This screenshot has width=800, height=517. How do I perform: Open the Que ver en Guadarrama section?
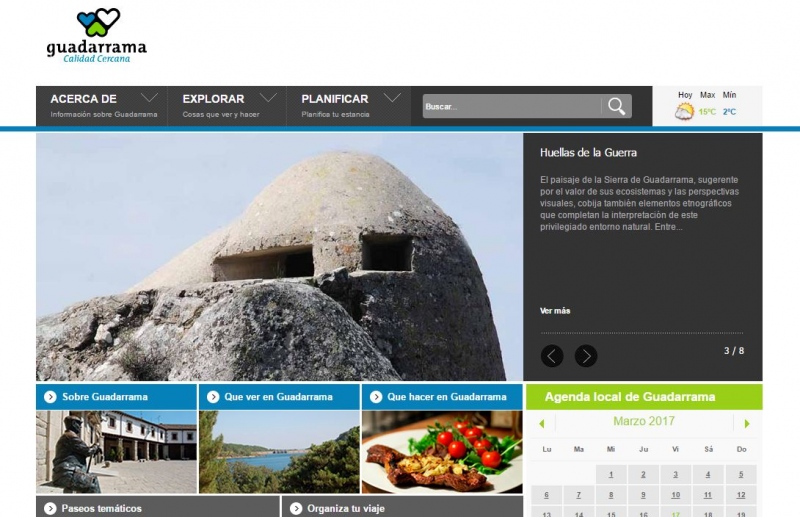(x=278, y=397)
